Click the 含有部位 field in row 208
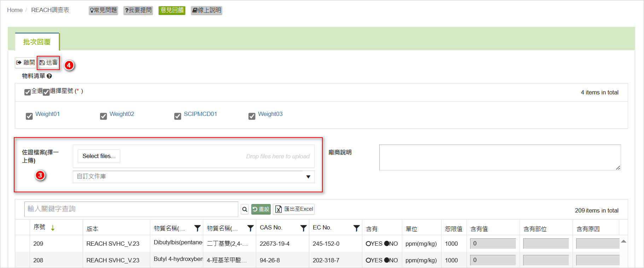This screenshot has width=644, height=268. pyautogui.click(x=546, y=260)
